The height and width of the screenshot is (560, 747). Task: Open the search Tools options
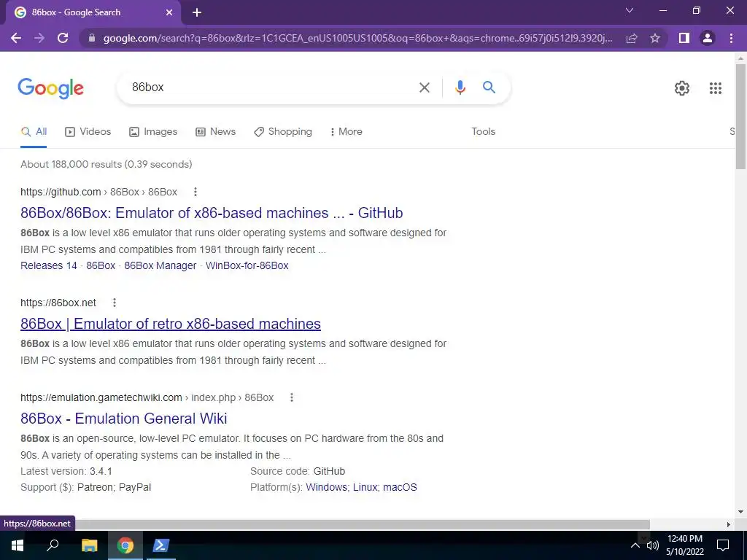pos(483,132)
